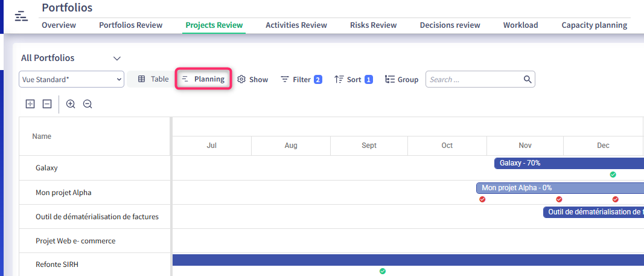The width and height of the screenshot is (644, 276).
Task: Select the Refonte SIRH project row
Action: point(57,265)
